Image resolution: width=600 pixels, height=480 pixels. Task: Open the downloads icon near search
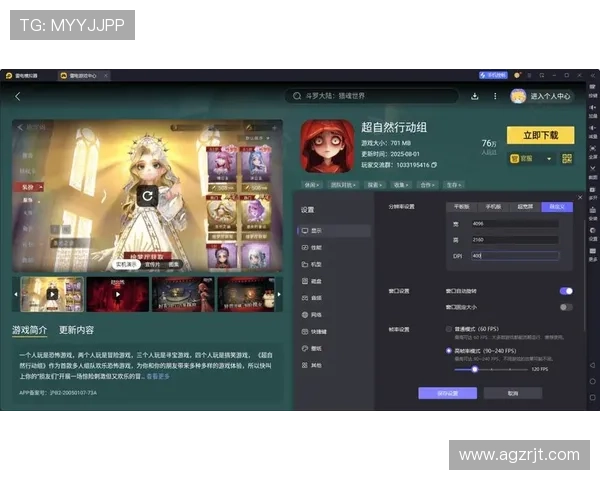point(474,96)
